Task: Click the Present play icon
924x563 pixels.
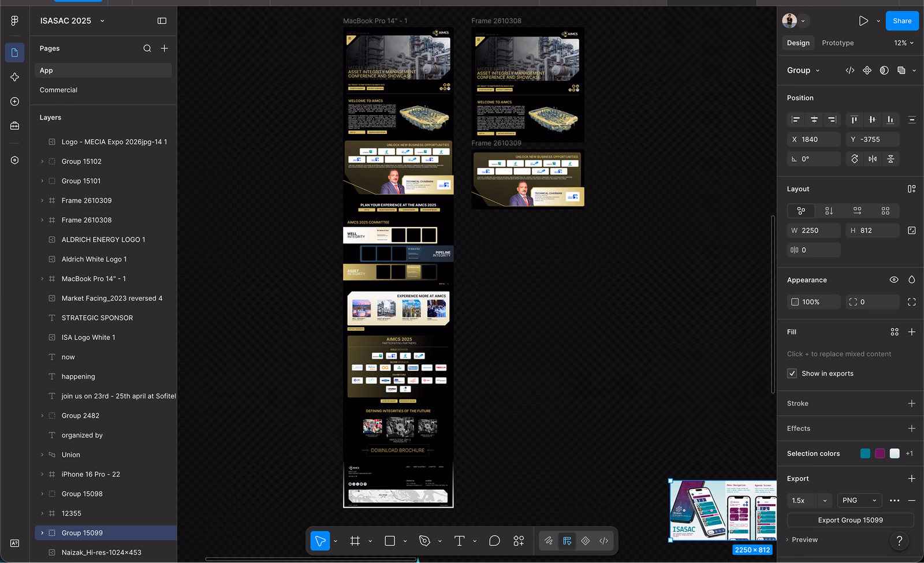Action: pyautogui.click(x=863, y=21)
